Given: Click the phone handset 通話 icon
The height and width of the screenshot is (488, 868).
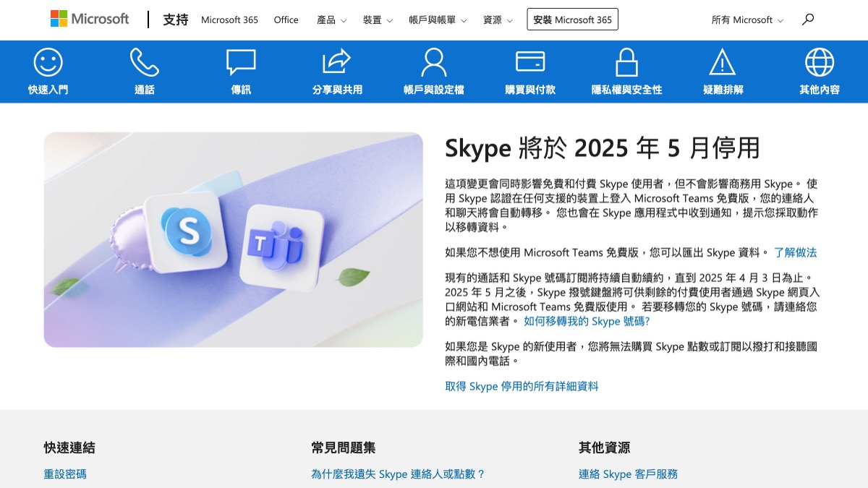Looking at the screenshot, I should [145, 63].
